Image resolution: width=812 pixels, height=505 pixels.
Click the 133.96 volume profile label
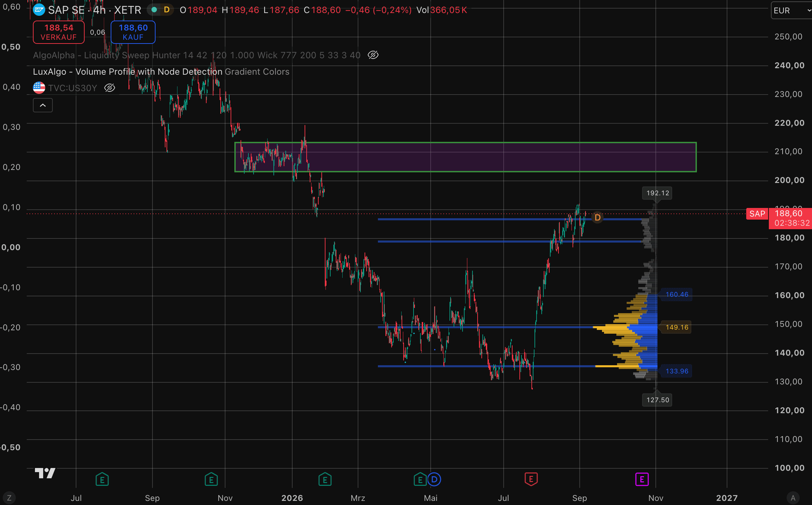(x=677, y=371)
